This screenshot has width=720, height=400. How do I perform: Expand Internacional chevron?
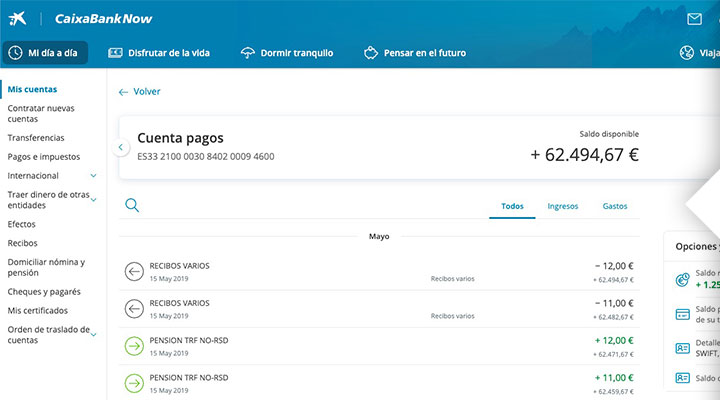(x=93, y=176)
